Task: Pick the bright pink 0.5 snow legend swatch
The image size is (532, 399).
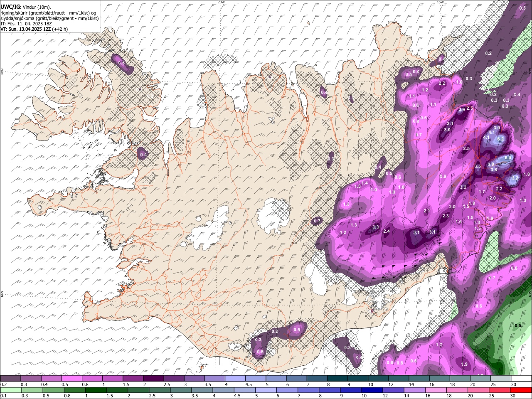Action: [x=71, y=379]
